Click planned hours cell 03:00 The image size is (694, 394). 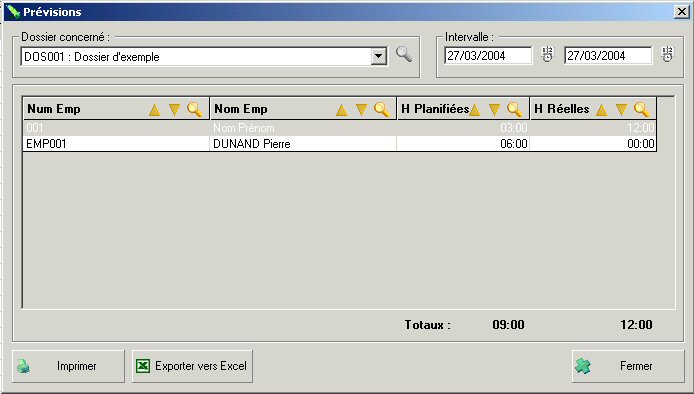463,128
